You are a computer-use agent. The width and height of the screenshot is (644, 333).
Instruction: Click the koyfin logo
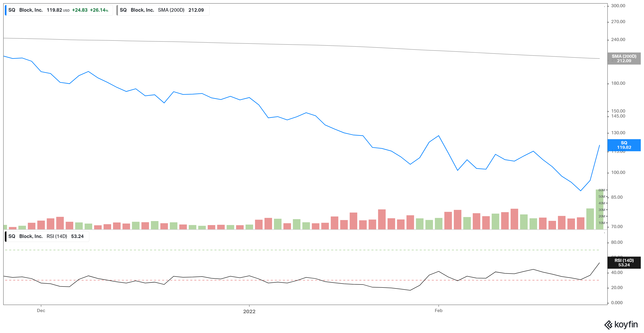[x=621, y=325]
